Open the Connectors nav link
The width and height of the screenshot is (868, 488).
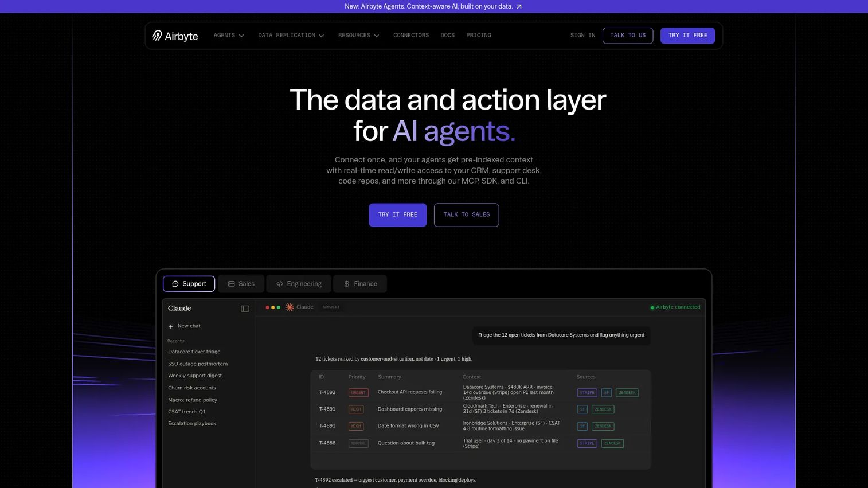pyautogui.click(x=411, y=36)
